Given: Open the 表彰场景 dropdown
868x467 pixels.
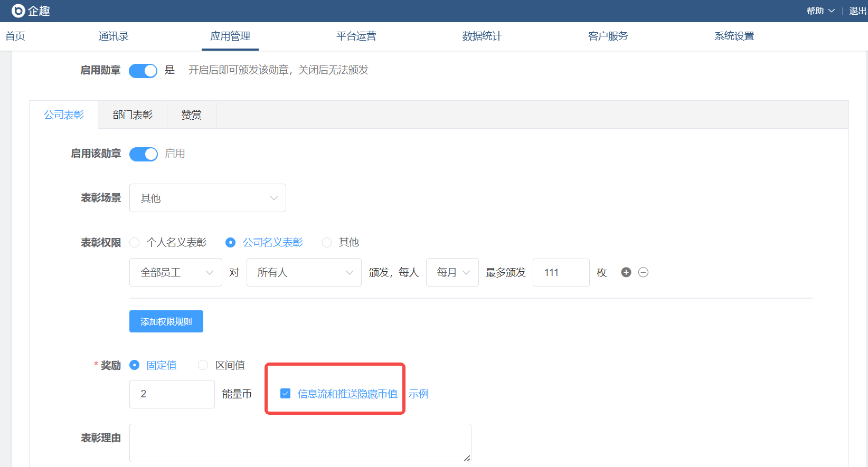Looking at the screenshot, I should (x=207, y=198).
